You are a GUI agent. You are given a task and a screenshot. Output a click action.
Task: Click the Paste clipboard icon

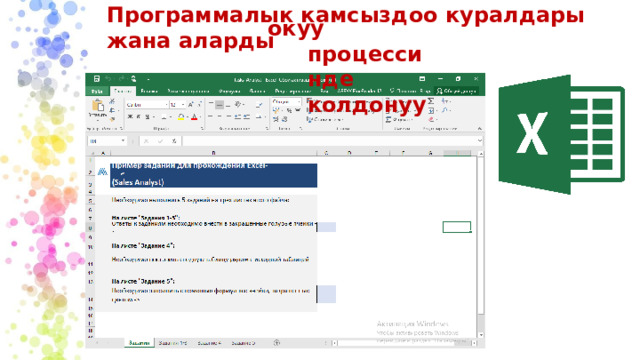98,106
